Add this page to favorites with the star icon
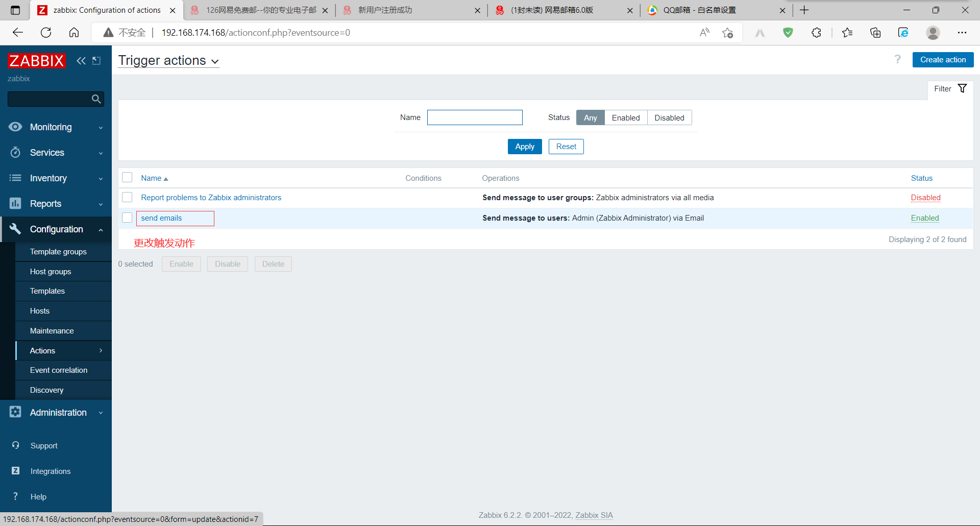Screen dimensions: 980x526 pyautogui.click(x=727, y=33)
